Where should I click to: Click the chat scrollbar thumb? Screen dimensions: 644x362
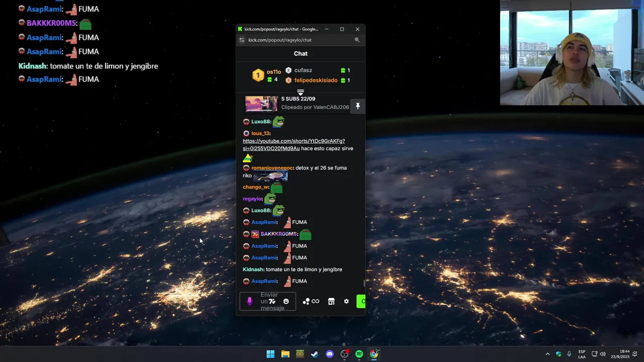point(364,284)
